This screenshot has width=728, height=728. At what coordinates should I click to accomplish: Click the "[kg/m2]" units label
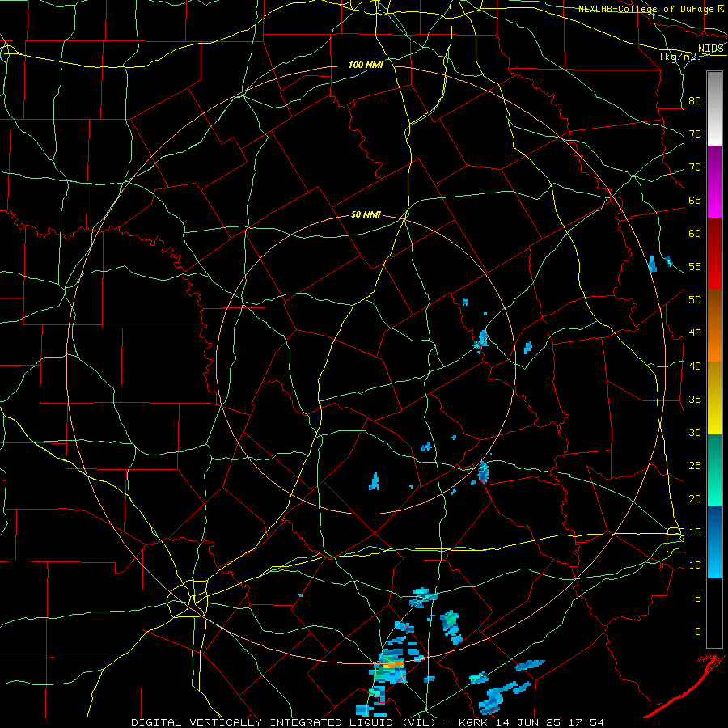tap(679, 56)
